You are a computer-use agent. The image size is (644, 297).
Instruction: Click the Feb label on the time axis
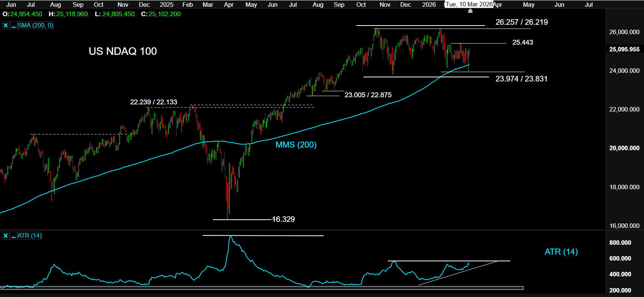pos(187,5)
